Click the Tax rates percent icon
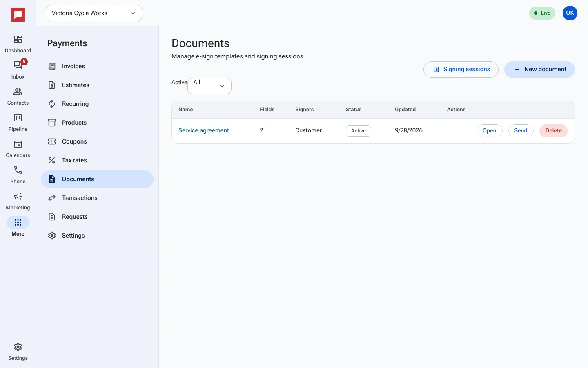The image size is (588, 368). click(52, 160)
